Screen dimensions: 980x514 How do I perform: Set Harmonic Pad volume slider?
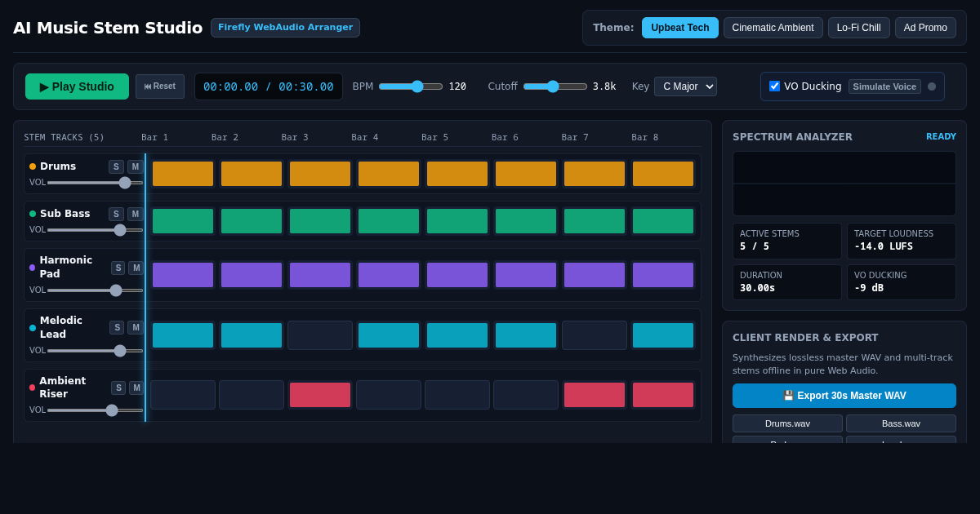point(95,290)
